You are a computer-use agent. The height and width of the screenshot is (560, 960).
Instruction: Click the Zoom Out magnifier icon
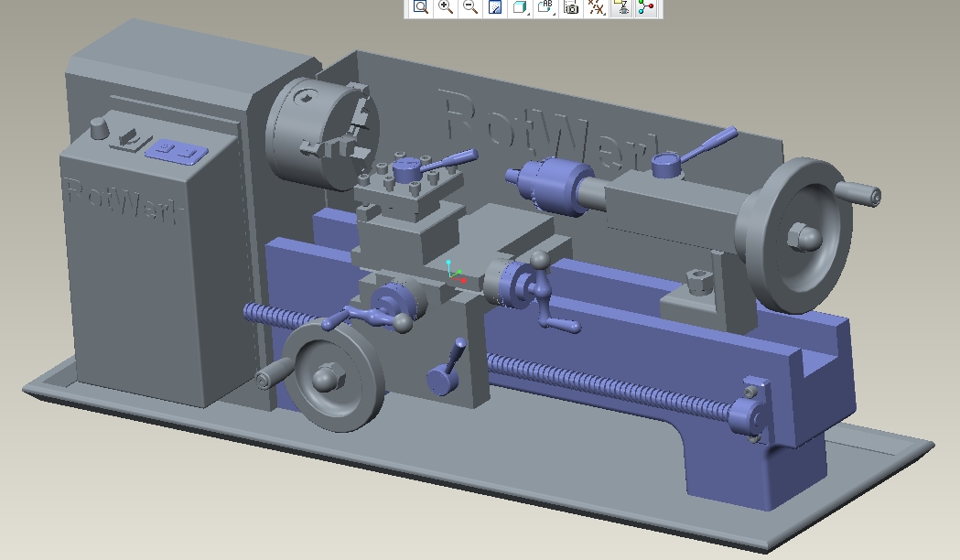pyautogui.click(x=470, y=7)
